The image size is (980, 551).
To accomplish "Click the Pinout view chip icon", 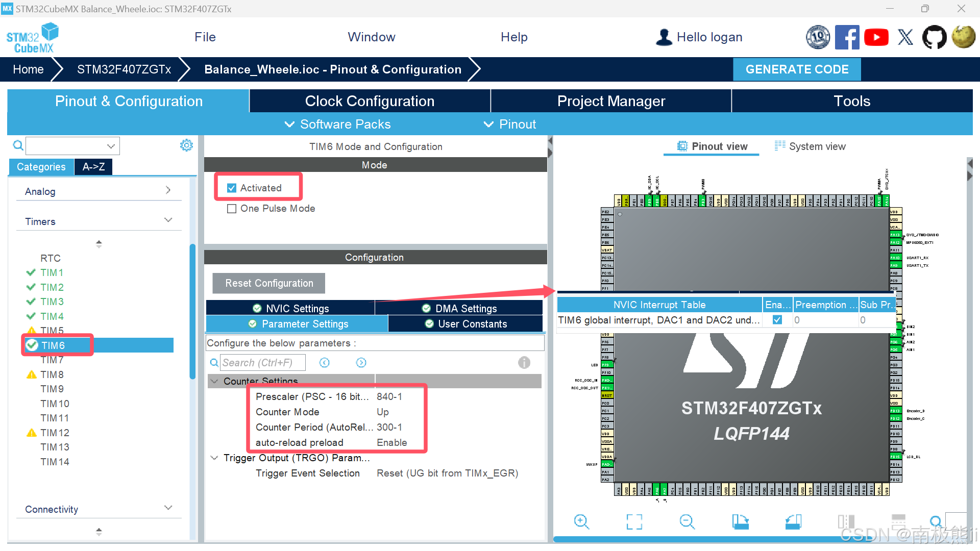I will 682,146.
